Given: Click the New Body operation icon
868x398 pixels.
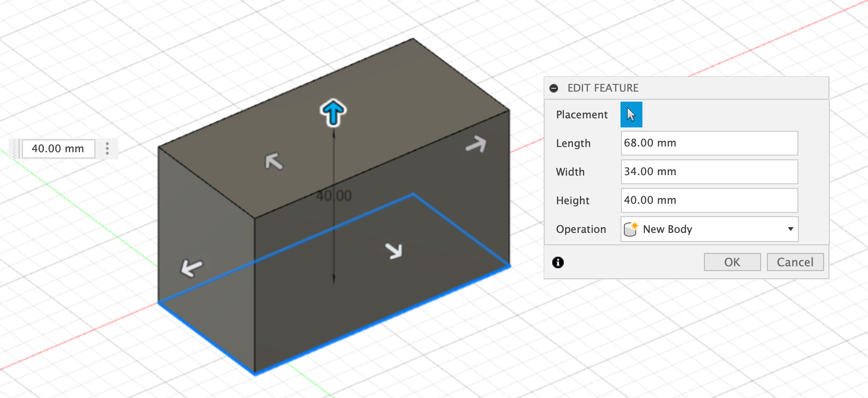Looking at the screenshot, I should 631,229.
